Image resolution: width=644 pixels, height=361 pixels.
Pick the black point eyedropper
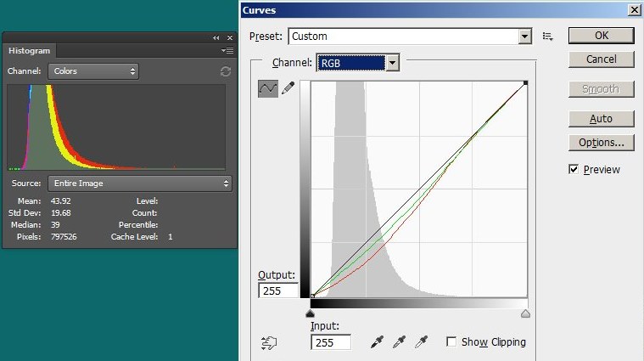(x=378, y=342)
